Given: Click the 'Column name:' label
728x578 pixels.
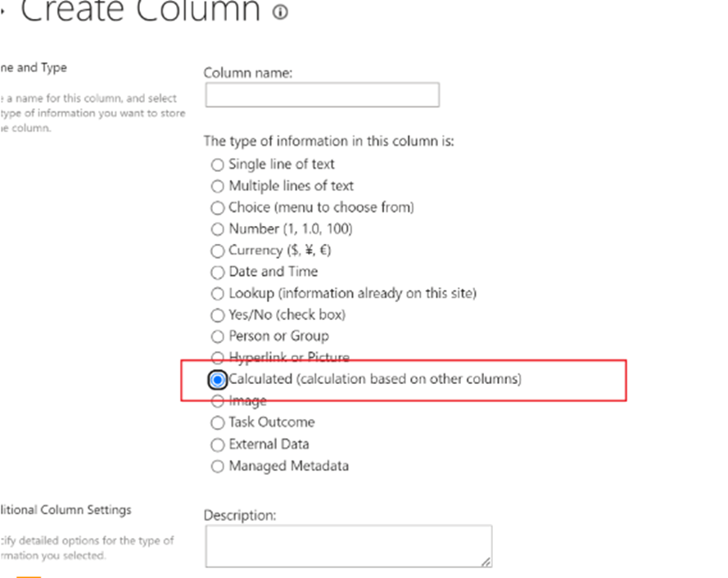Looking at the screenshot, I should [x=248, y=73].
